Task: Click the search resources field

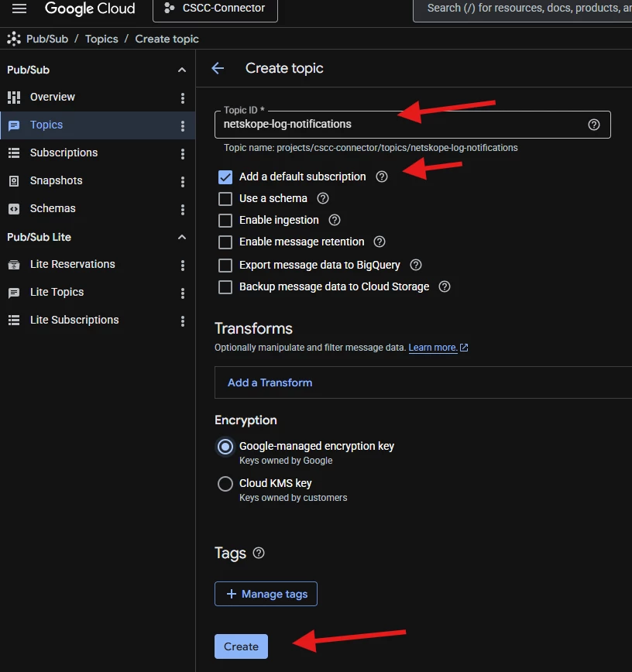Action: [522, 9]
